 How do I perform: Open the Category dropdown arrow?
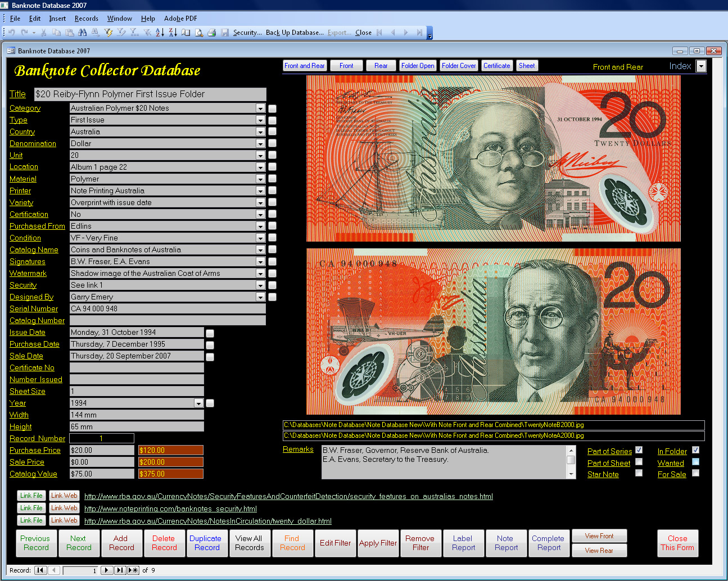pos(260,108)
